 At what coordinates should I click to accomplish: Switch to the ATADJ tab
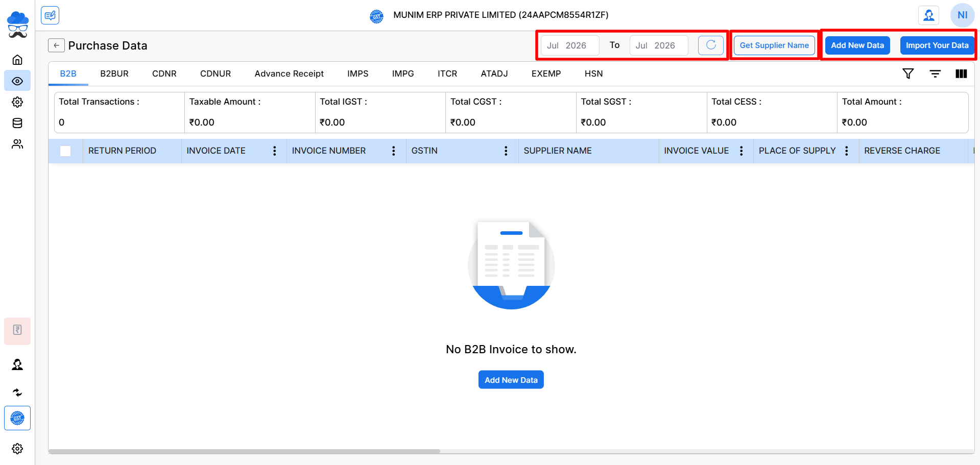click(494, 74)
